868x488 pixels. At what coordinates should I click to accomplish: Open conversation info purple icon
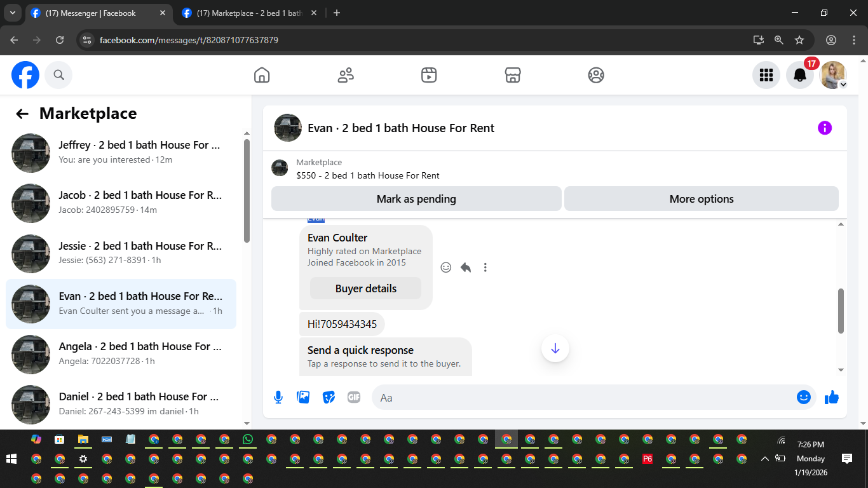pos(825,128)
